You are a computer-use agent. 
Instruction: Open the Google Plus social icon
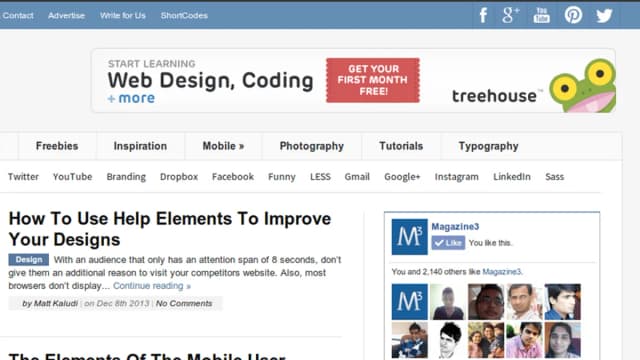pos(511,16)
